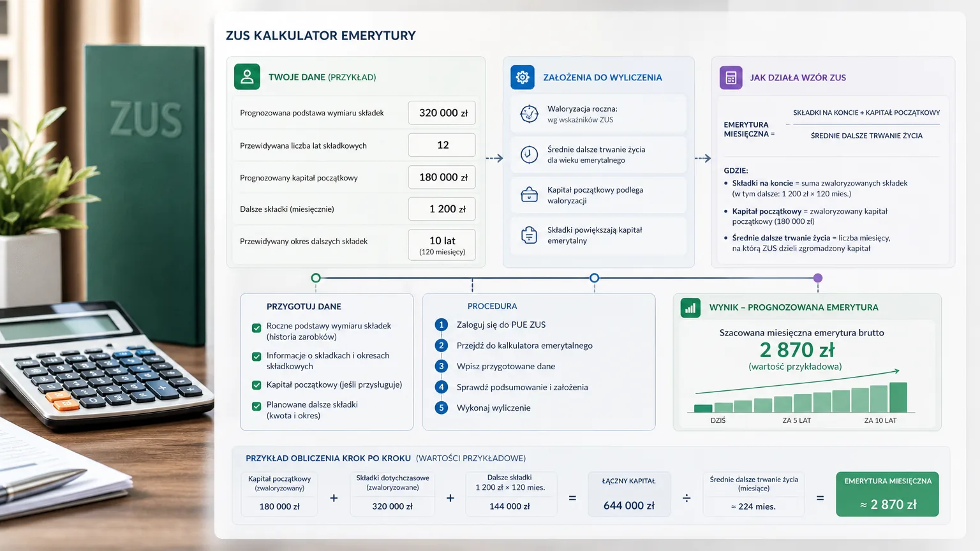The image size is (980, 551).
Task: Click the SKŁADKI NA KONCIE + KAPITAŁ POCZĄTKOWY numerator
Action: [866, 113]
